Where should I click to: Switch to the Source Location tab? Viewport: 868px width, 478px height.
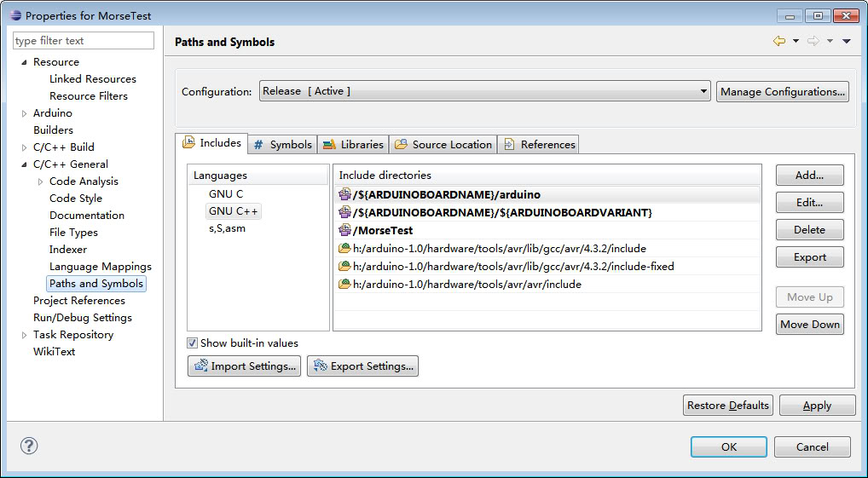coord(443,145)
